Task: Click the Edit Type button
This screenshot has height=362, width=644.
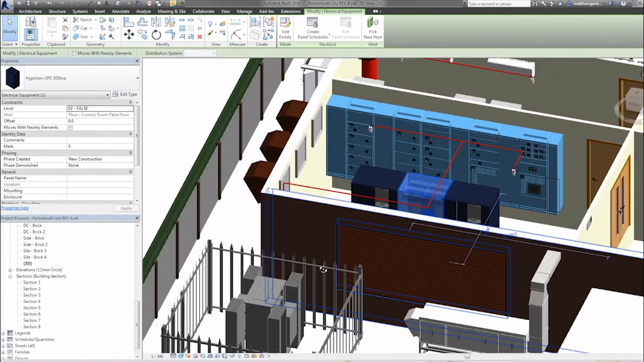Action: (125, 95)
